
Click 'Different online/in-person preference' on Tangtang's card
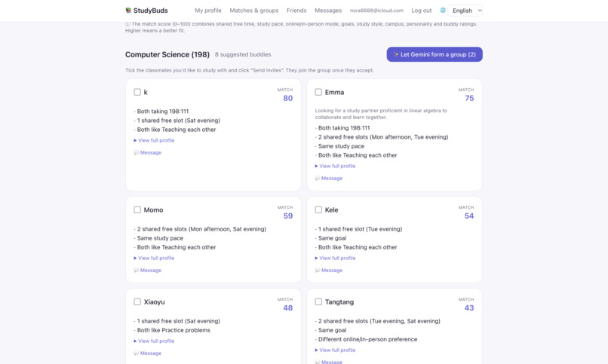point(367,339)
